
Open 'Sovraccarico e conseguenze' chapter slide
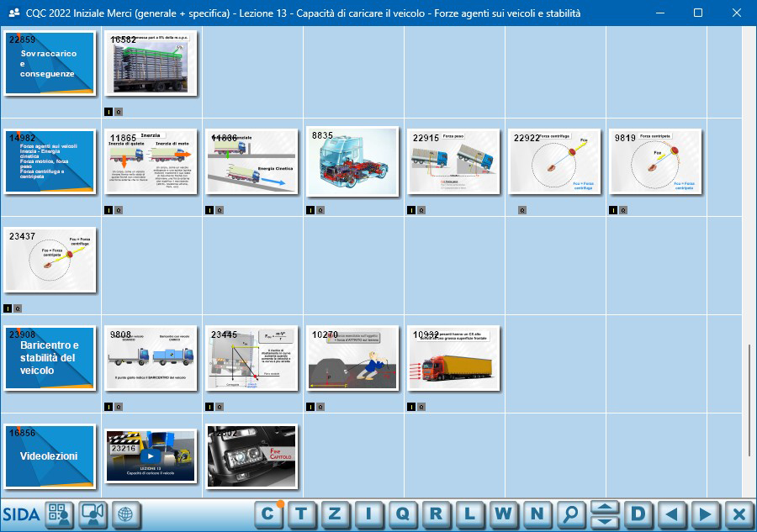coord(50,63)
